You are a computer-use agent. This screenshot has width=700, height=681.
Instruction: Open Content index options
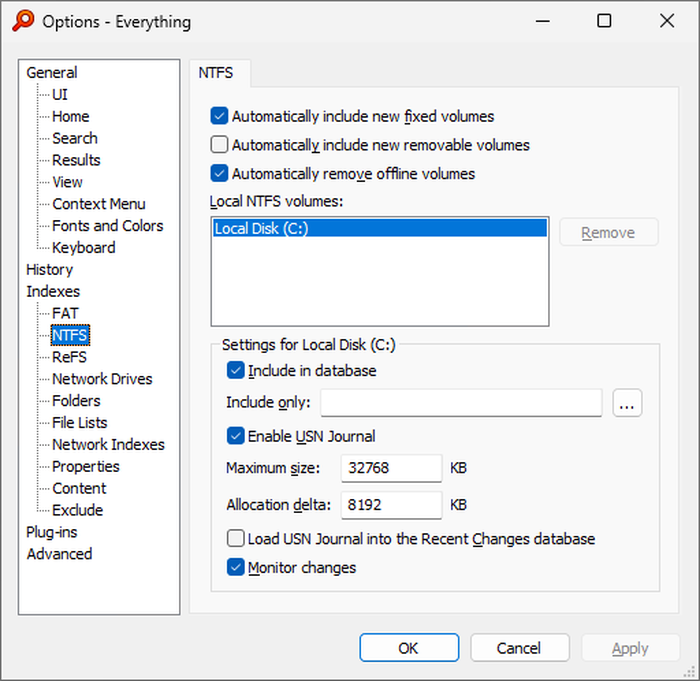click(79, 488)
